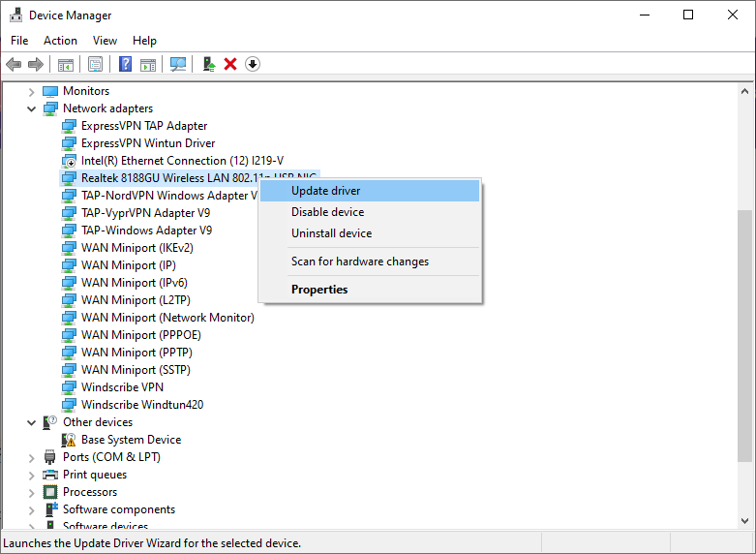Screen dimensions: 756x554
Task: Click the scrollbar down arrow
Action: pyautogui.click(x=745, y=521)
